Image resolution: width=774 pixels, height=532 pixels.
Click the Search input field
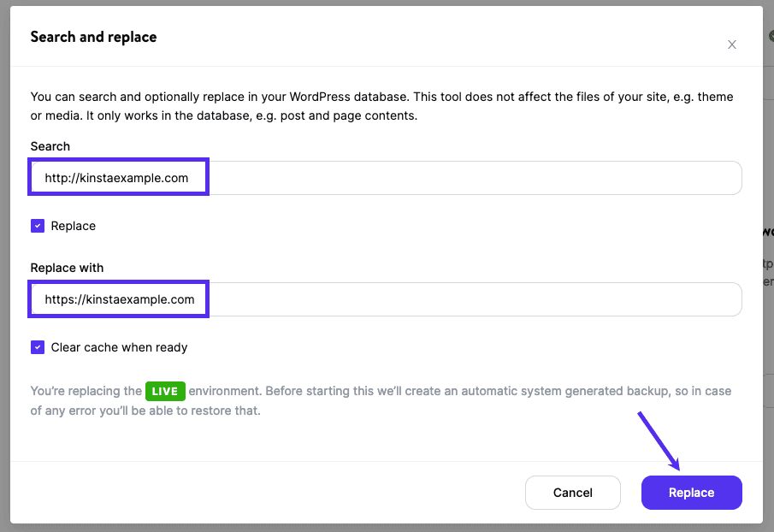470,178
